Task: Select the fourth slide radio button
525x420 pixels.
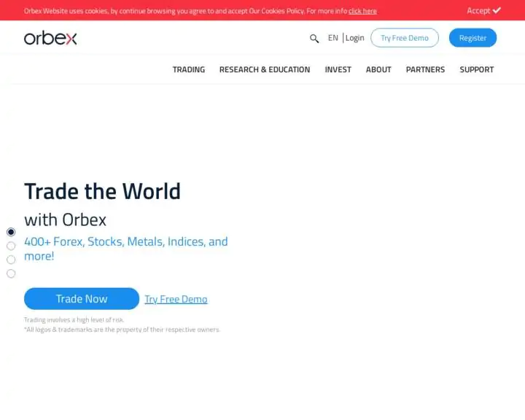Action: click(x=11, y=273)
